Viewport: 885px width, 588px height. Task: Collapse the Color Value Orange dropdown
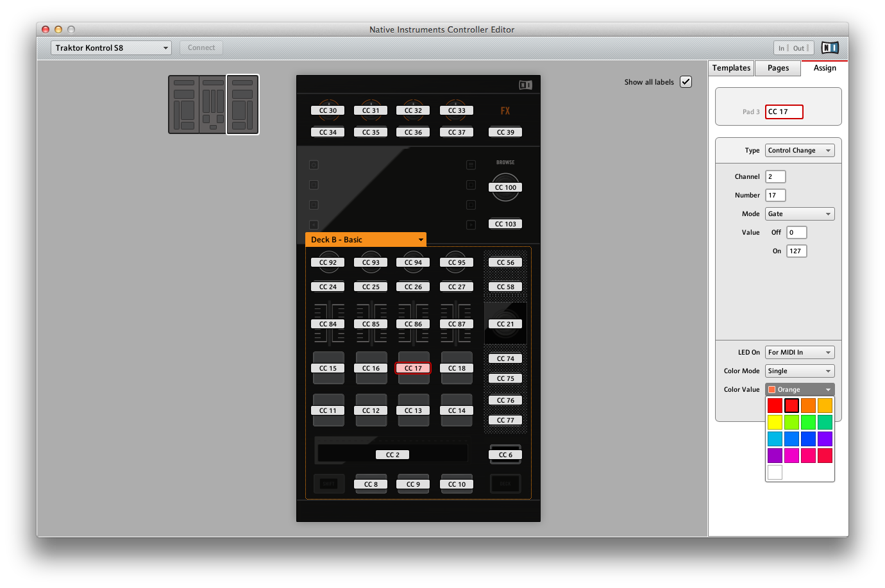(800, 389)
